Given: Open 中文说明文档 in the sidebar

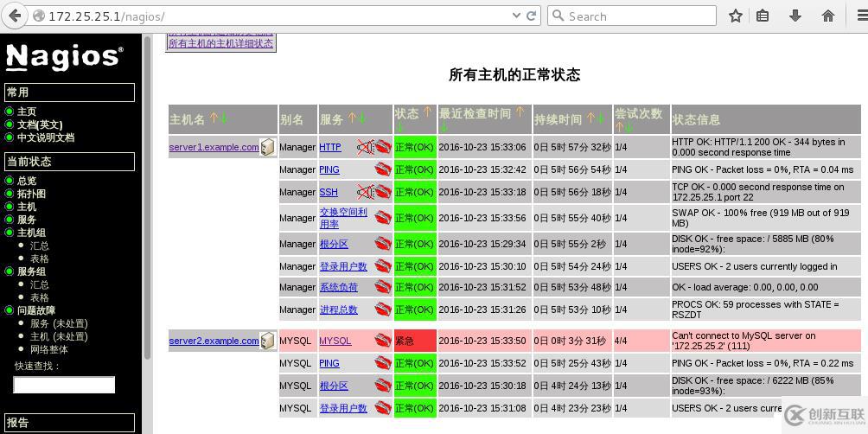Looking at the screenshot, I should point(46,137).
